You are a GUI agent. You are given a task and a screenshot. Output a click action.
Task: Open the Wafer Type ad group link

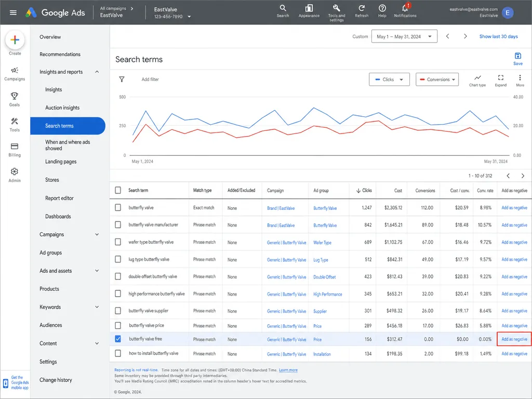(x=322, y=243)
